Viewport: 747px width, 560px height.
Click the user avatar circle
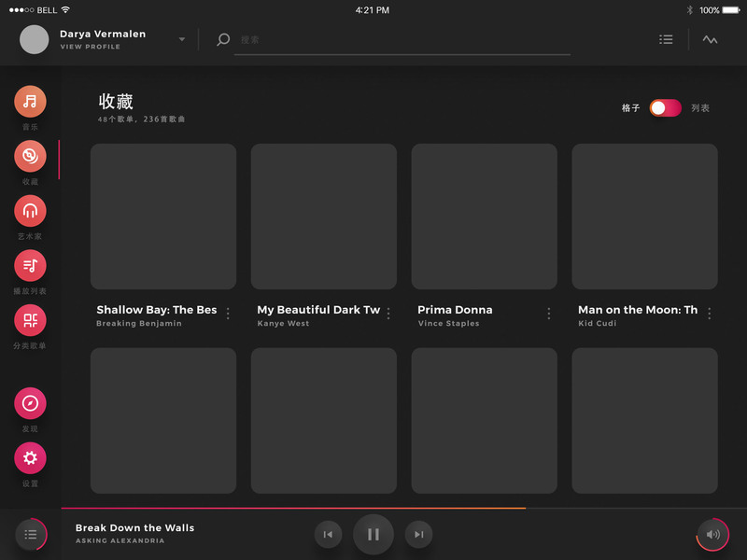pos(35,39)
